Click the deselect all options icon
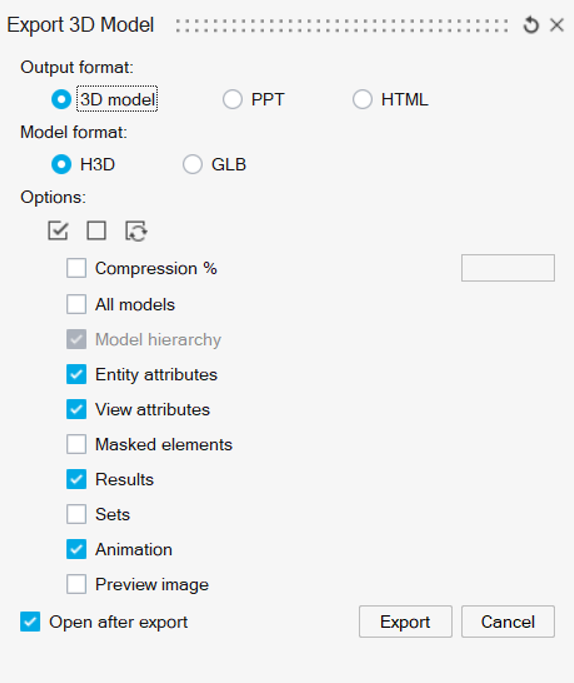574x683 pixels. (x=96, y=230)
